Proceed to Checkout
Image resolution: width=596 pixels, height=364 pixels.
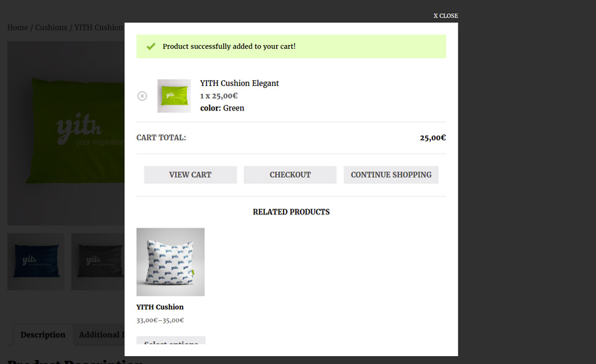tap(290, 175)
